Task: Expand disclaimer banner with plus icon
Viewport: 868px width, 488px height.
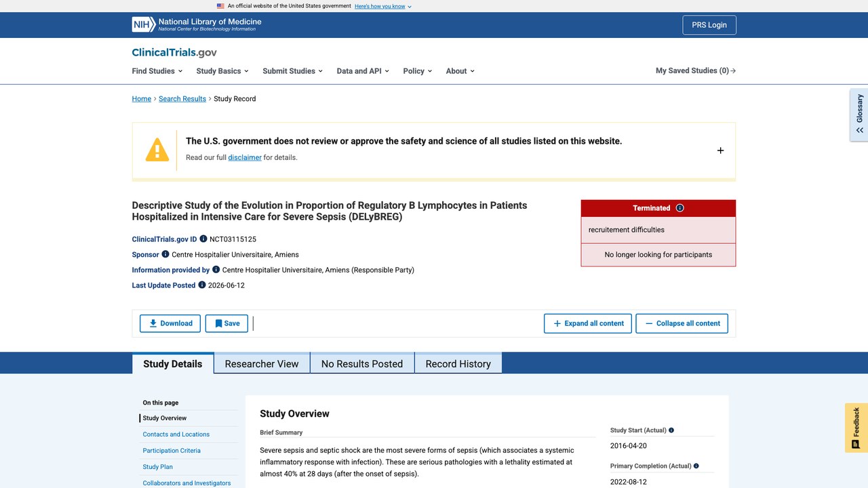Action: click(x=720, y=150)
